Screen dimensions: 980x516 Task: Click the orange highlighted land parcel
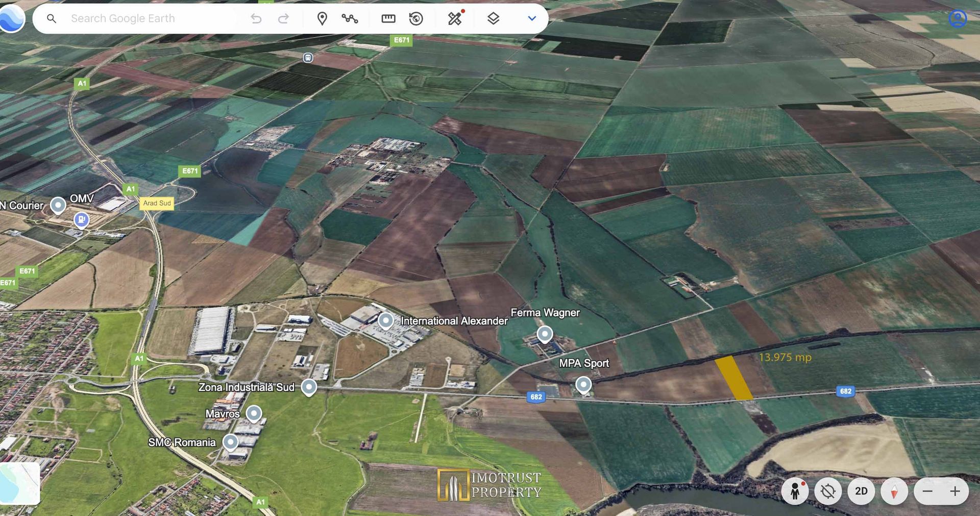point(733,378)
